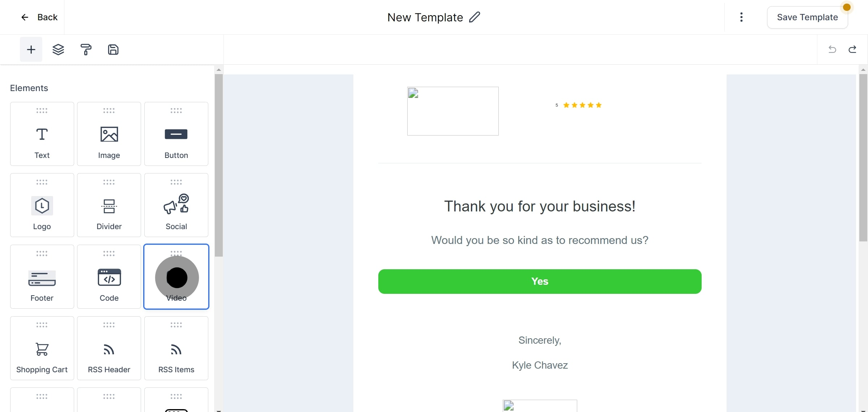Click the green Yes button in template
Image resolution: width=868 pixels, height=412 pixels.
(x=540, y=282)
